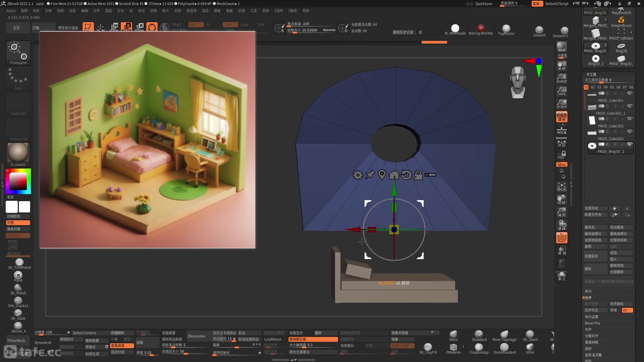Toggle the 查看遮罩 view mask button
This screenshot has width=644, height=362.
pos(122,346)
